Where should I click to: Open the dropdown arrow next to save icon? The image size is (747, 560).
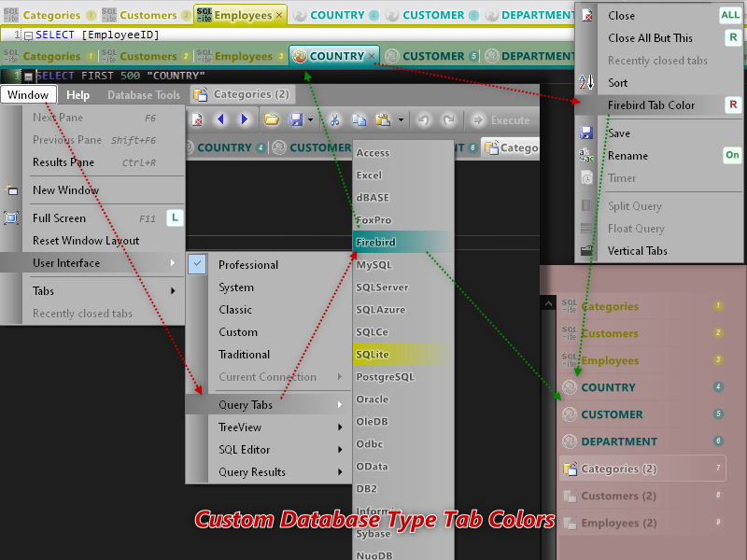point(310,120)
